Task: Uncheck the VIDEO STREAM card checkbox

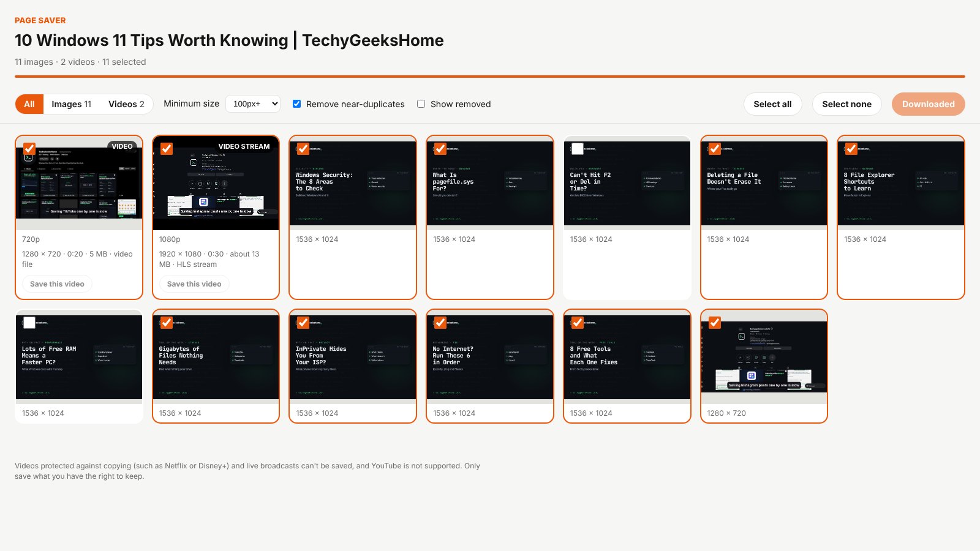Action: [167, 149]
